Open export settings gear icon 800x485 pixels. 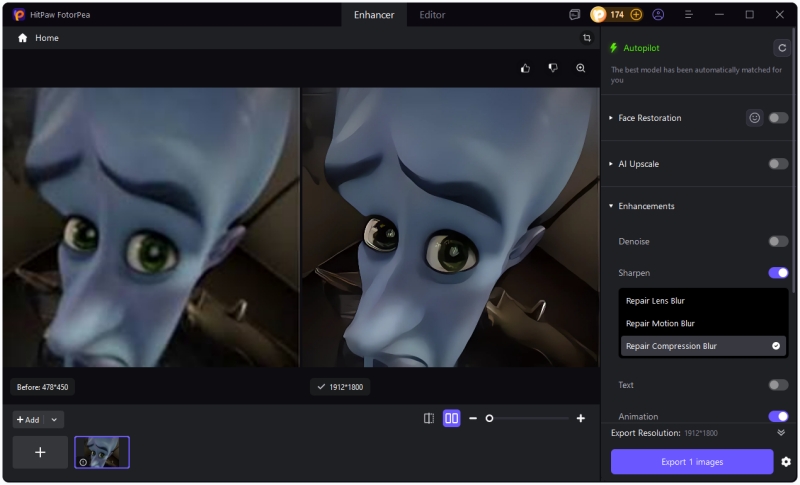pos(786,462)
